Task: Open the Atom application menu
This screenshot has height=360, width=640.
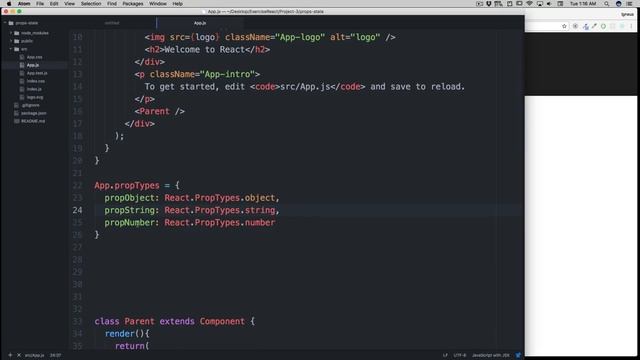Action: (x=24, y=4)
